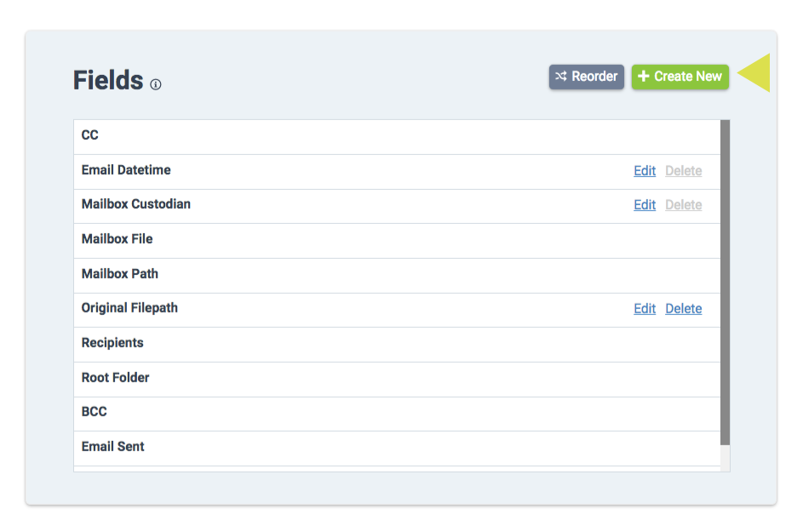This screenshot has height=532, width=803.
Task: Edit the Email Datetime field
Action: (645, 170)
